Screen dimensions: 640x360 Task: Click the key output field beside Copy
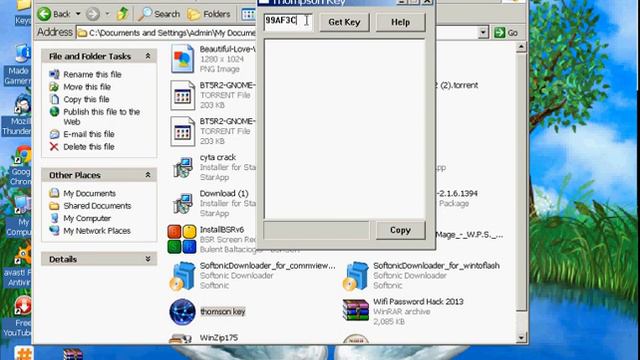[x=316, y=230]
